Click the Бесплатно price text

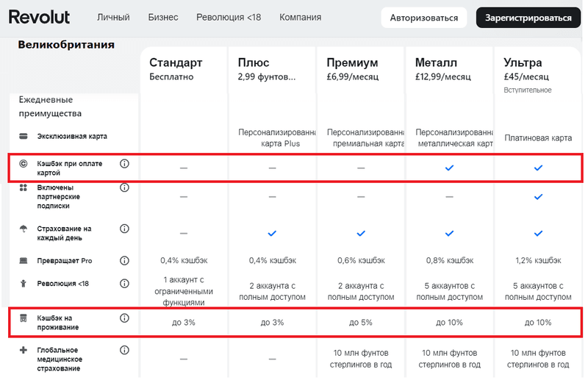(171, 77)
